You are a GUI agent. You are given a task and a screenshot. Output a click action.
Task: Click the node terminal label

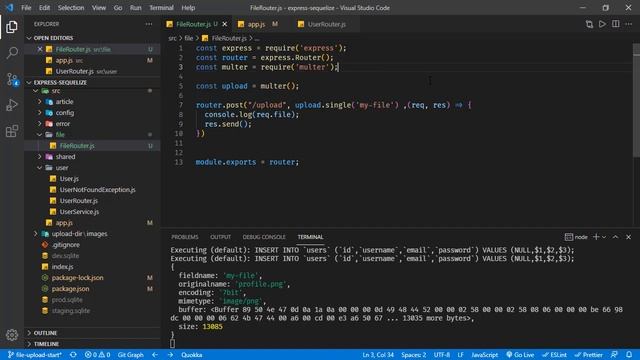[x=576, y=237]
